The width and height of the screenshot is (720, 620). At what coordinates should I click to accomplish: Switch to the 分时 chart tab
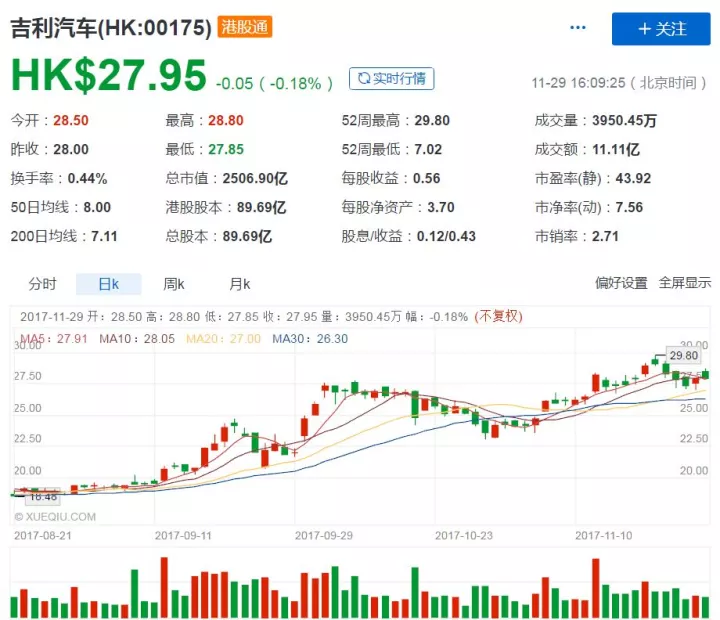click(x=42, y=284)
